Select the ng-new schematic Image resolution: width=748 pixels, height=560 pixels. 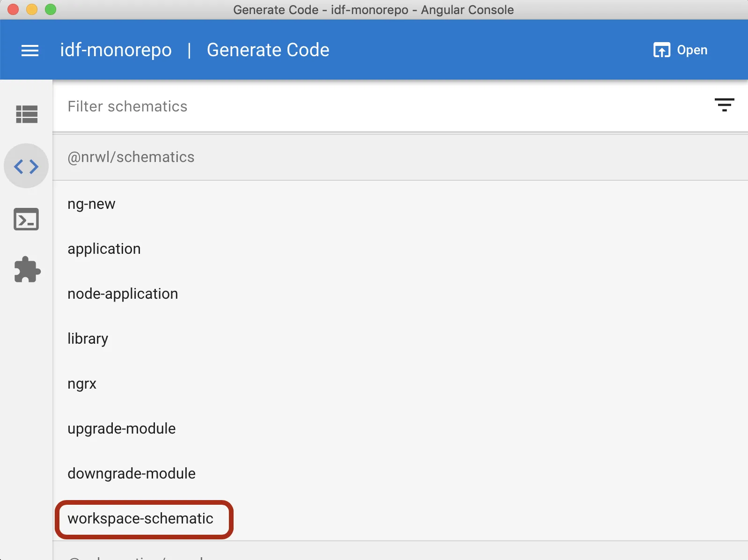pos(91,204)
